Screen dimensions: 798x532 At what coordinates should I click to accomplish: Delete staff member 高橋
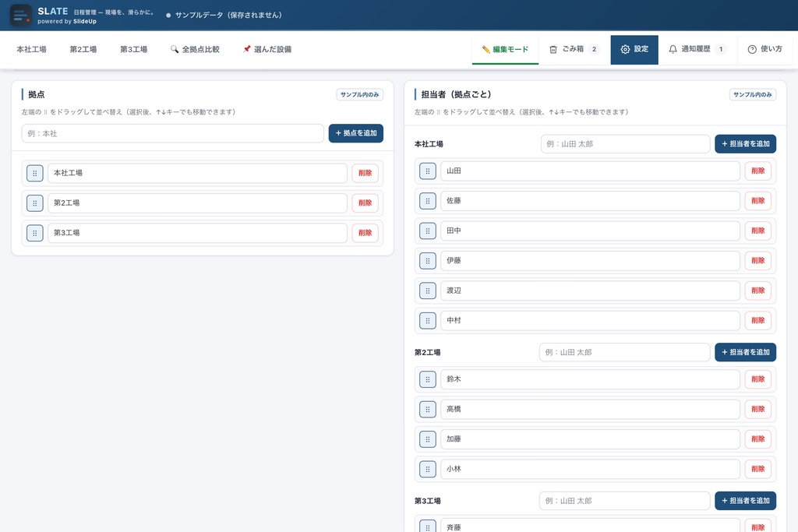[x=757, y=409]
